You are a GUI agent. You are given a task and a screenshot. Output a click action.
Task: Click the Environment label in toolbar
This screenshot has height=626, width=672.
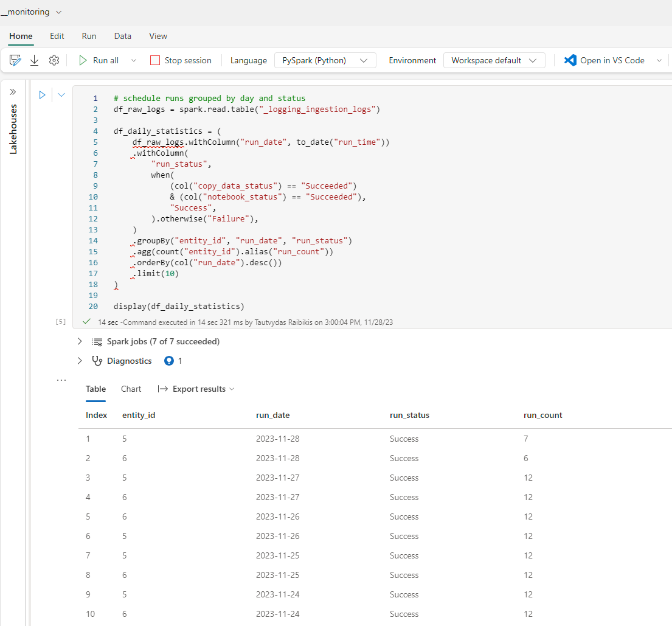click(x=412, y=60)
